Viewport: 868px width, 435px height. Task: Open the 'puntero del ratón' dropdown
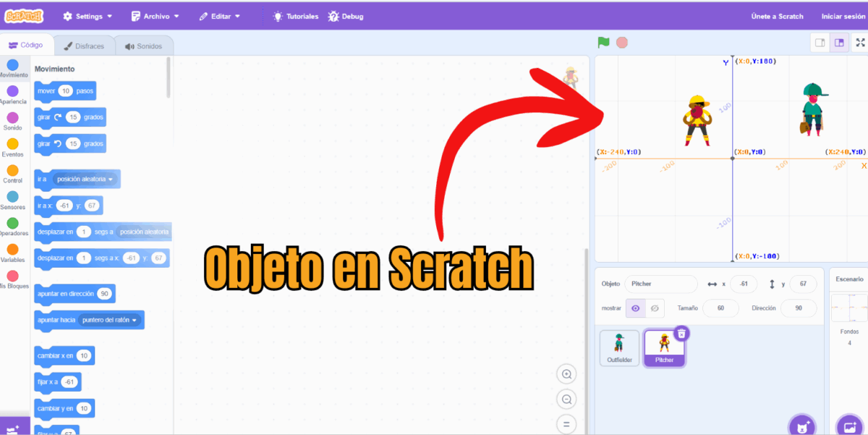tap(111, 319)
